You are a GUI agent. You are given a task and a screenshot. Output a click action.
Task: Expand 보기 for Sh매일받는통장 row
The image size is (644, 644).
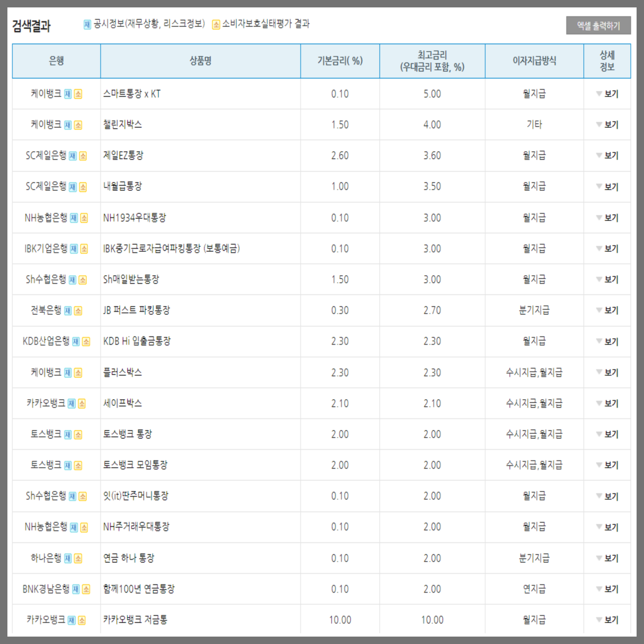tap(611, 279)
